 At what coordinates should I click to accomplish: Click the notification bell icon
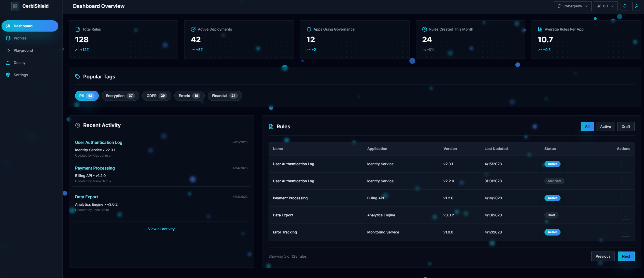coord(625,6)
